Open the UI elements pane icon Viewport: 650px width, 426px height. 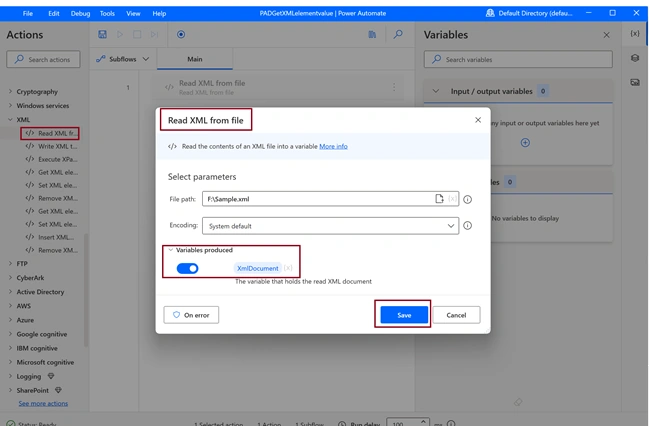click(x=635, y=58)
